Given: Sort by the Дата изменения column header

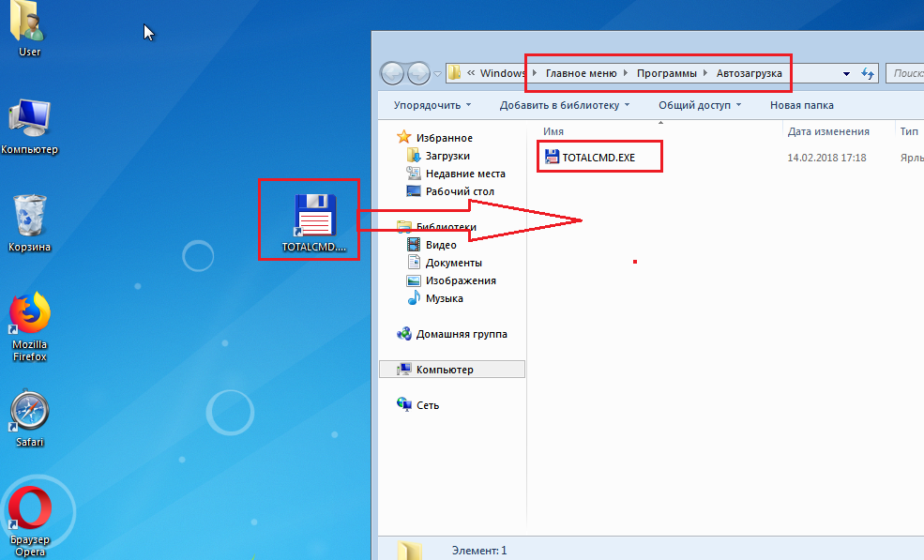Looking at the screenshot, I should pos(828,131).
